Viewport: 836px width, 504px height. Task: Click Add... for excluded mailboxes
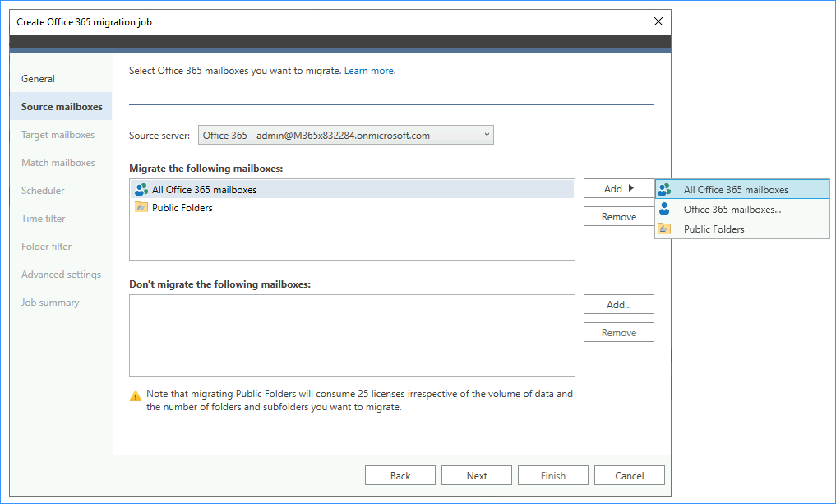point(618,304)
